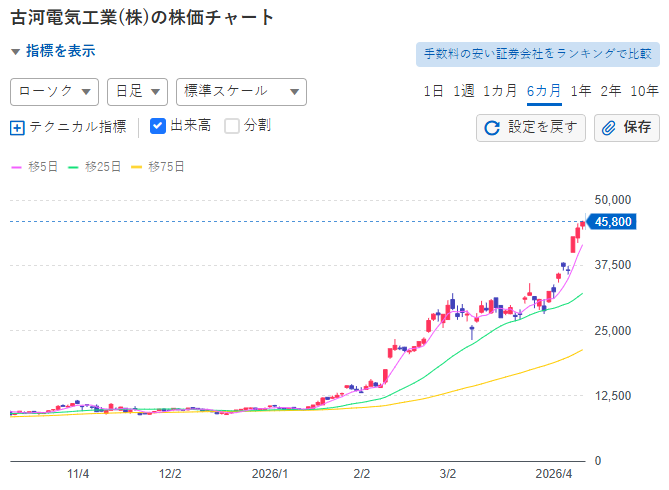
Task: Click the 37,500 axis label
Action: click(x=613, y=265)
